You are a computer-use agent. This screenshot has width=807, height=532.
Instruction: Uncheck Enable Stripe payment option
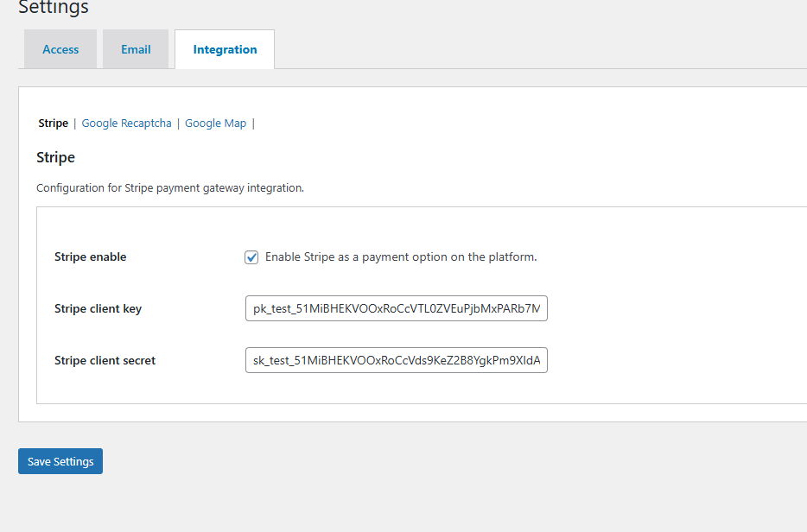[x=251, y=256]
